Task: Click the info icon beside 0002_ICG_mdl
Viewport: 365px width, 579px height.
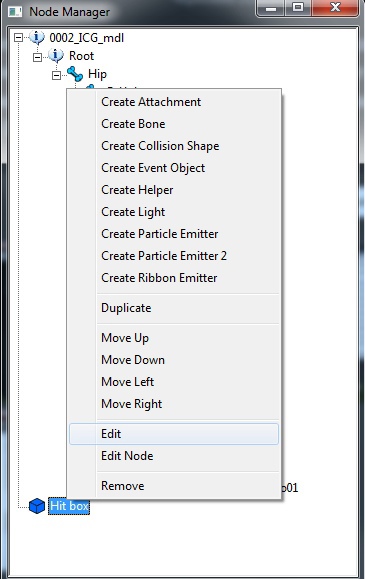Action: (37, 38)
